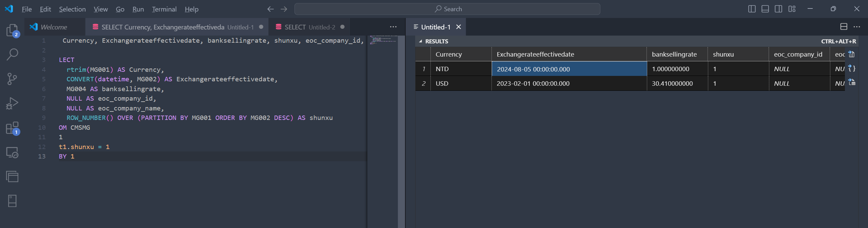This screenshot has width=868, height=228.
Task: Click the CTRL+ALT+R shortcut label
Action: 838,41
